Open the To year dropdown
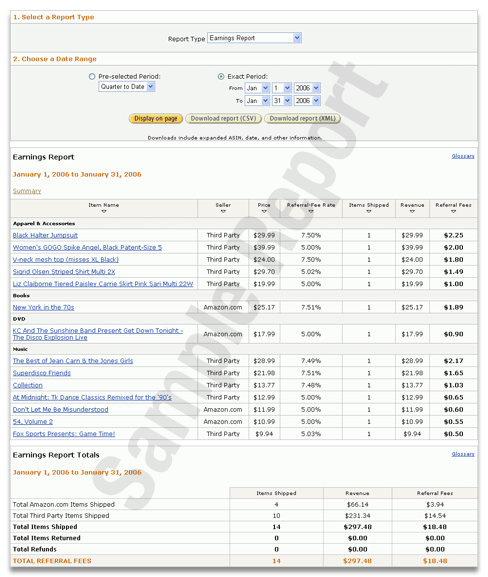 [x=307, y=100]
